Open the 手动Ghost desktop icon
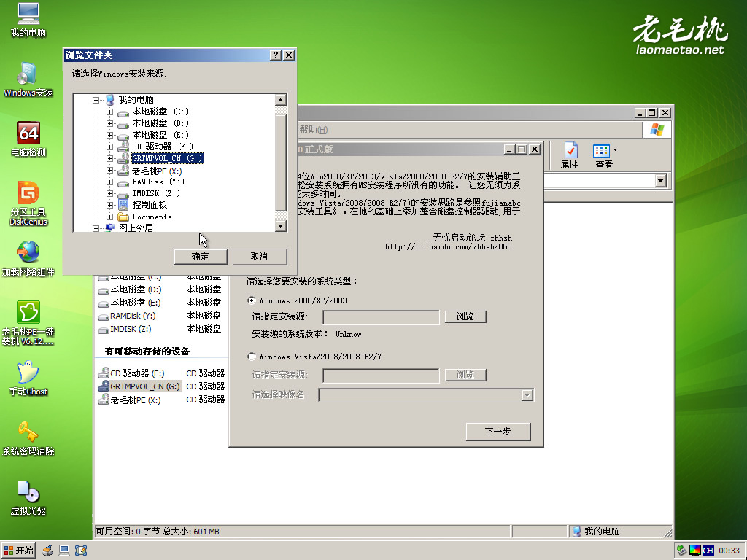Image resolution: width=747 pixels, height=560 pixels. click(x=28, y=378)
